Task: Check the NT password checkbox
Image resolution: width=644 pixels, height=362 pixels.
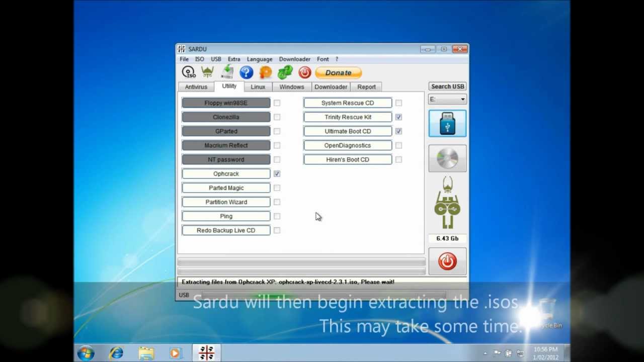Action: point(277,159)
